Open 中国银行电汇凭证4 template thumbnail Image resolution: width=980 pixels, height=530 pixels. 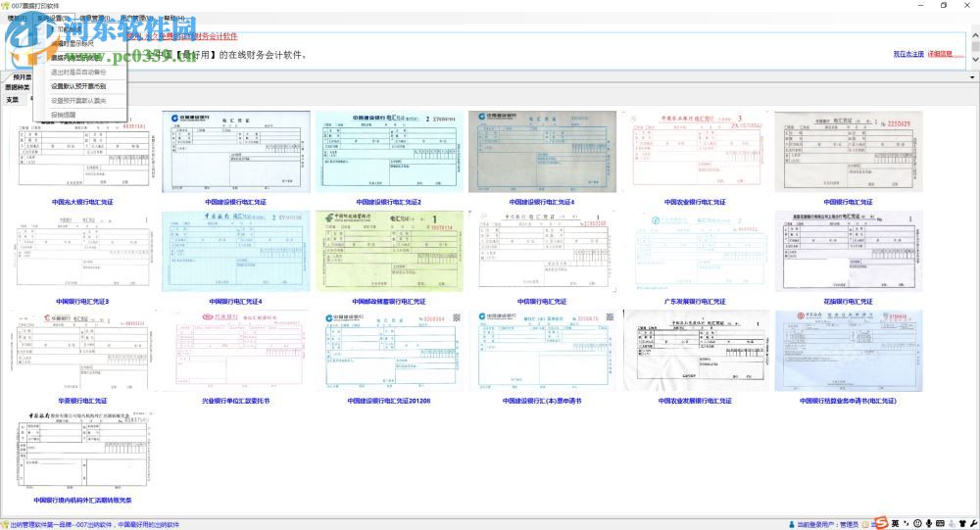tap(235, 251)
